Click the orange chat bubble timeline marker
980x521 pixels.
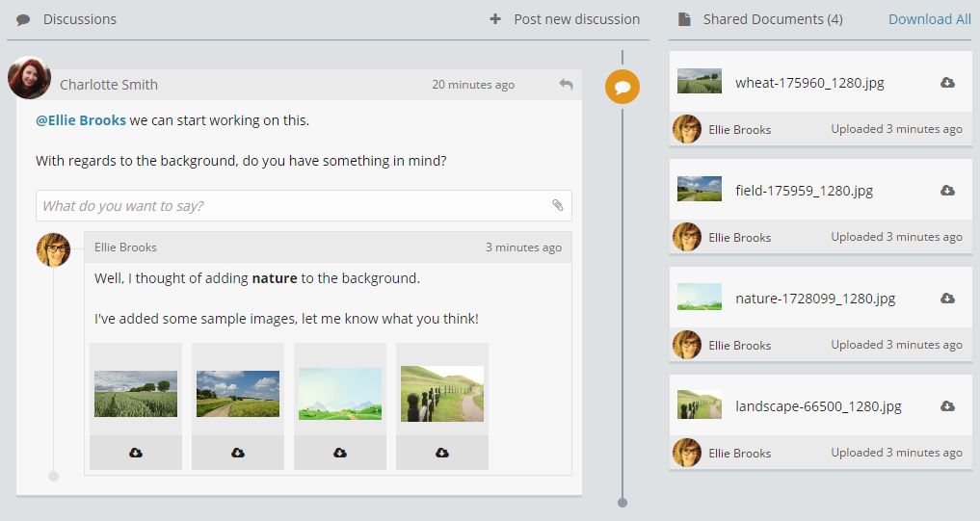[x=622, y=89]
